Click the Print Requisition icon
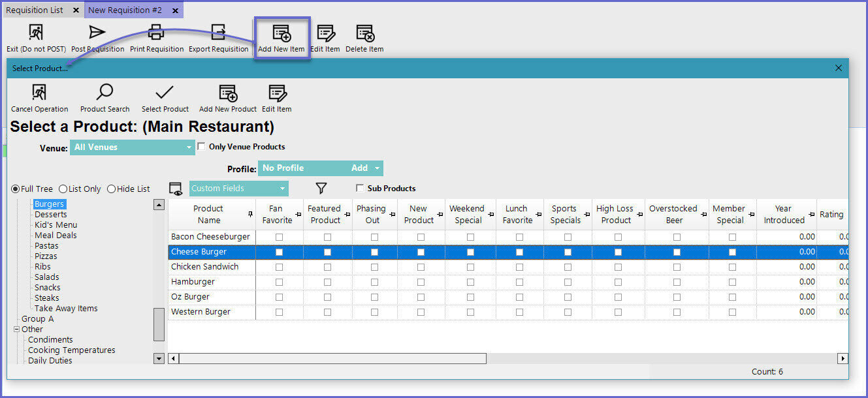 tap(156, 33)
